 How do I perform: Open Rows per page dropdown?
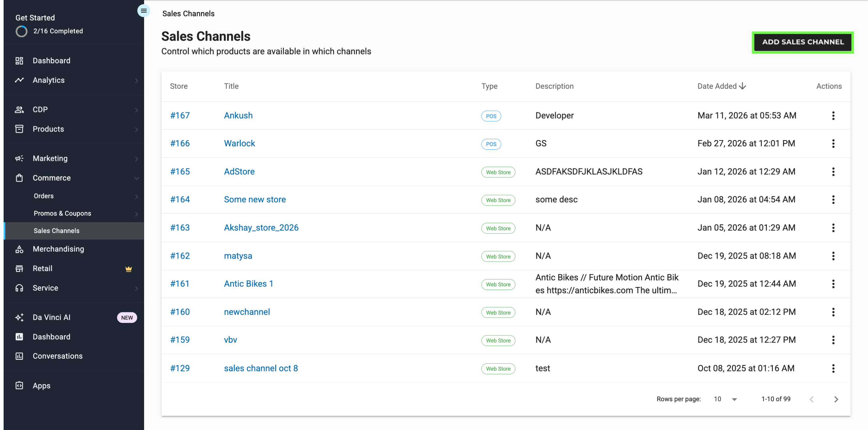(x=725, y=399)
